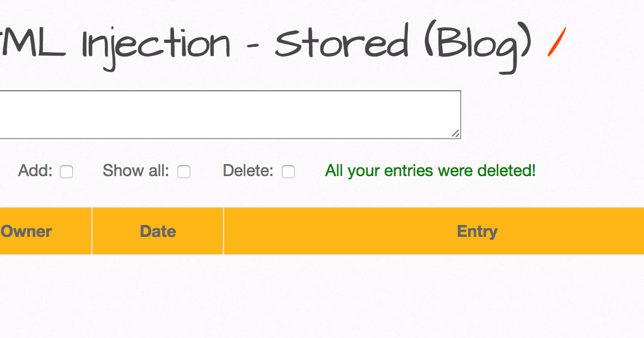
Task: Uncheck the Add checkbox
Action: tap(66, 172)
